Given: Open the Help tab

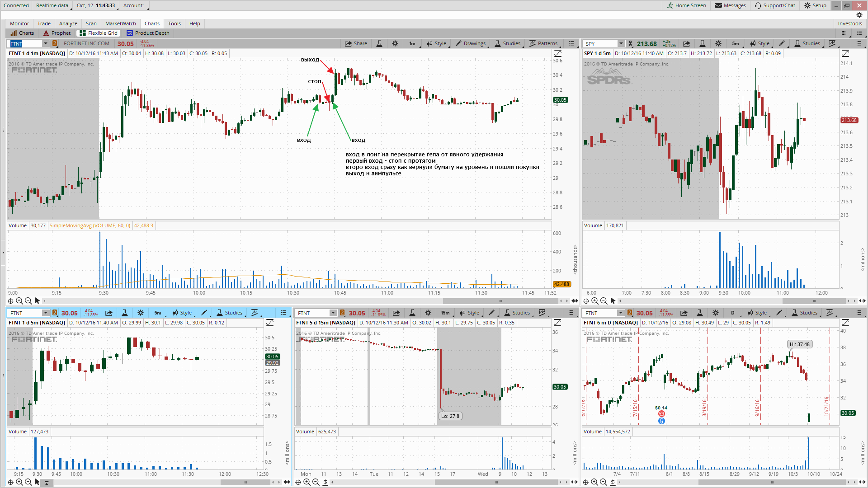Looking at the screenshot, I should [195, 23].
